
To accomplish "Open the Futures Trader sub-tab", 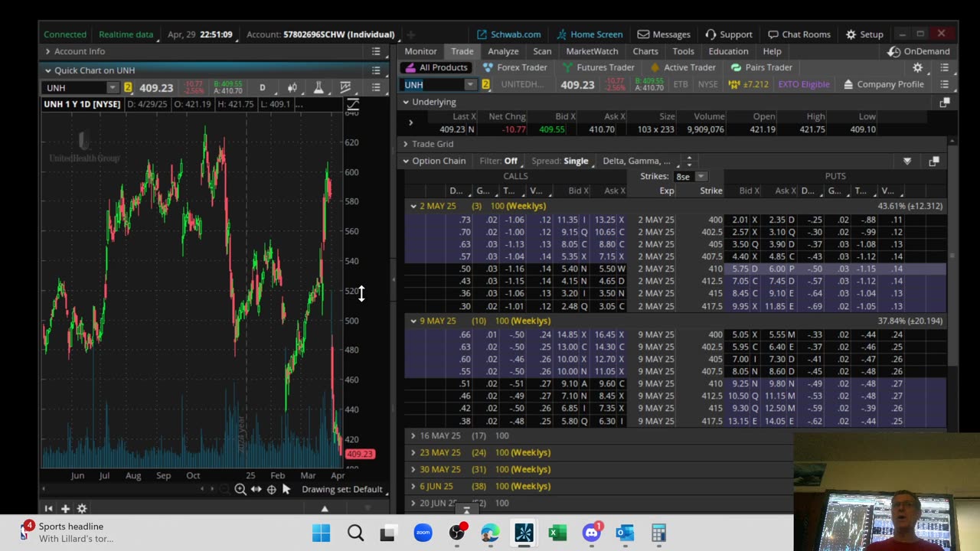I will pyautogui.click(x=598, y=67).
